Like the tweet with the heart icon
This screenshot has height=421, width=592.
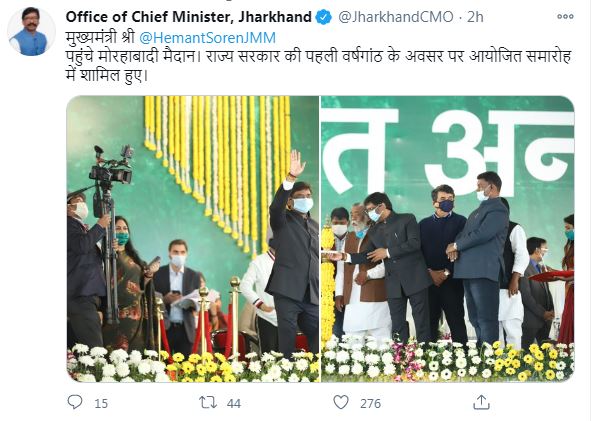[341, 402]
